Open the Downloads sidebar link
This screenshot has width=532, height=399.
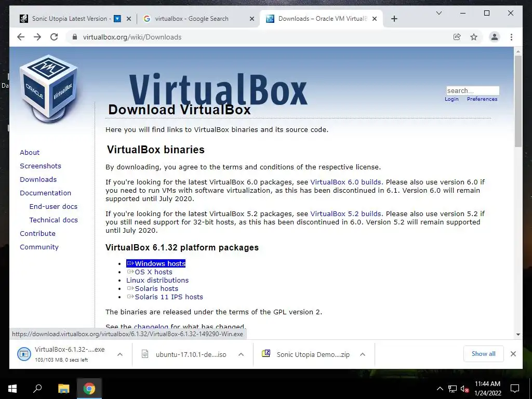click(38, 179)
